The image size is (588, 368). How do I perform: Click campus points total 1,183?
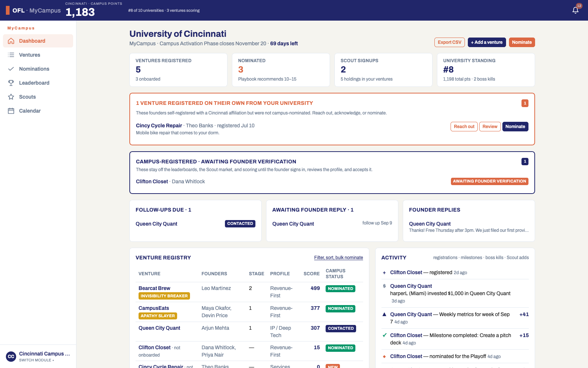(x=80, y=12)
